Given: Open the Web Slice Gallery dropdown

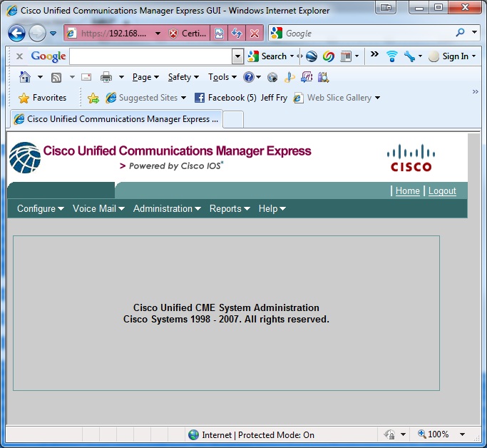Looking at the screenshot, I should click(337, 98).
